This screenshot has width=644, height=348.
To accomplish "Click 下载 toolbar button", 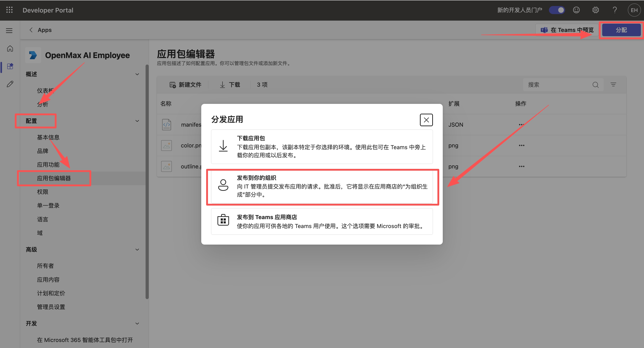I will click(230, 85).
